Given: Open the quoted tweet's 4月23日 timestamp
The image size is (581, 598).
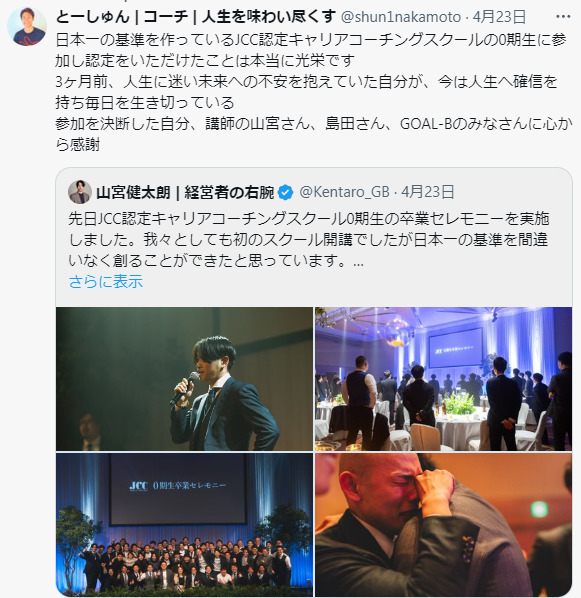Looking at the screenshot, I should 428,192.
